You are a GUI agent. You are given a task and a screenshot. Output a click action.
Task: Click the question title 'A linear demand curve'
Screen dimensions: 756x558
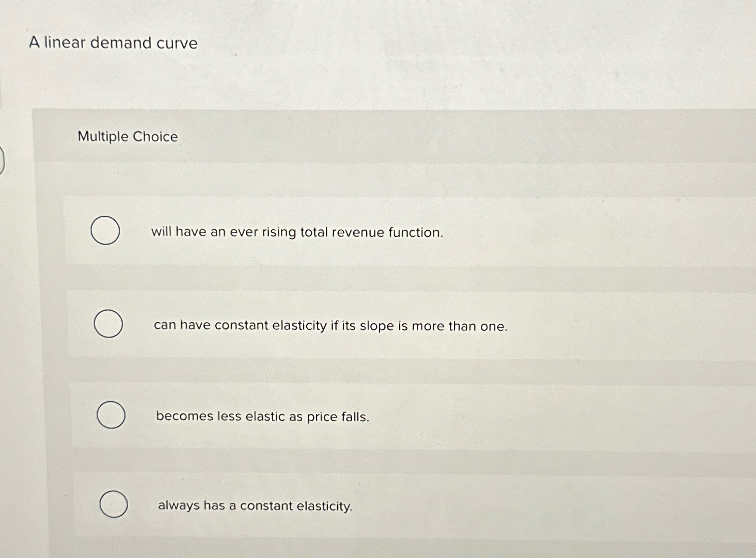[x=113, y=43]
